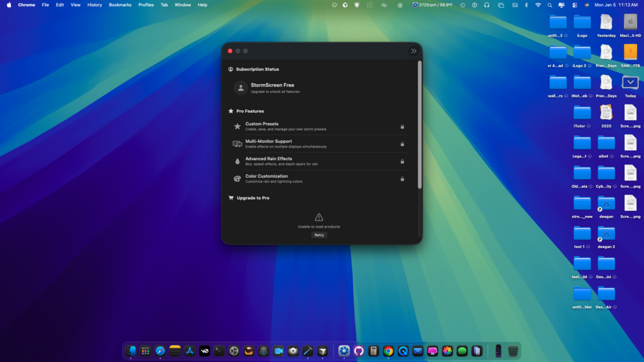Open the File menu in the menu bar

[x=45, y=5]
